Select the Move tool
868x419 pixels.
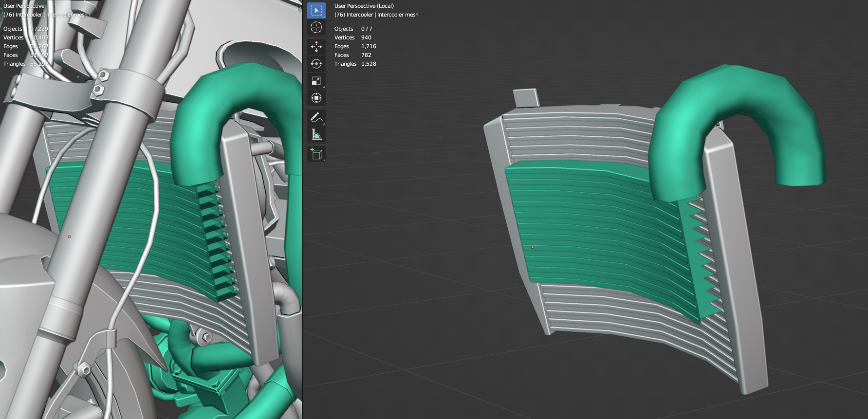[316, 47]
